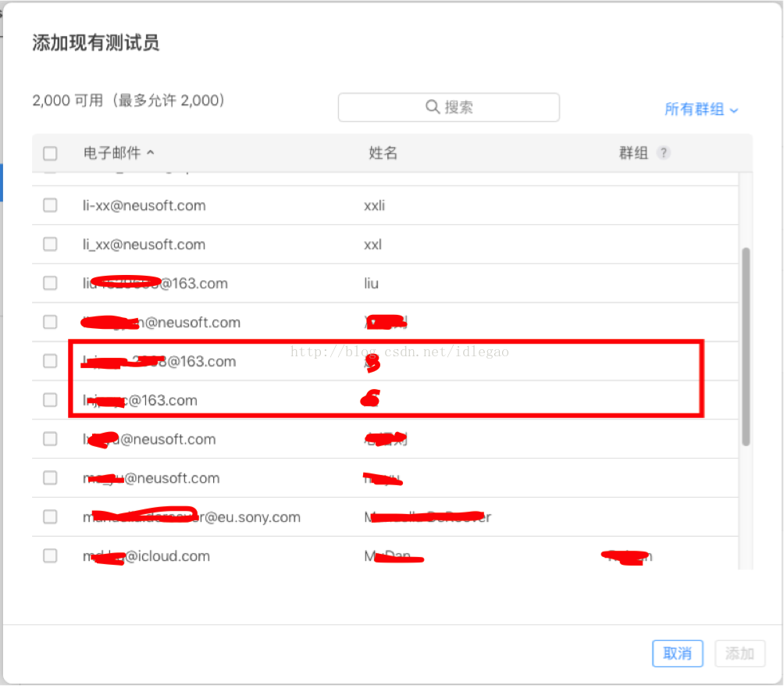
Task: Select the tester named liu checkbox
Action: click(50, 283)
